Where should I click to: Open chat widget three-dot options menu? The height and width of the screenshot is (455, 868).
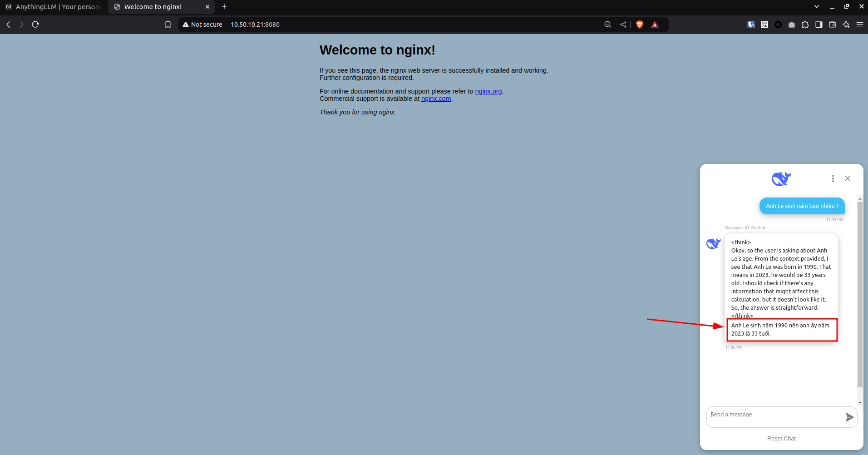click(833, 178)
